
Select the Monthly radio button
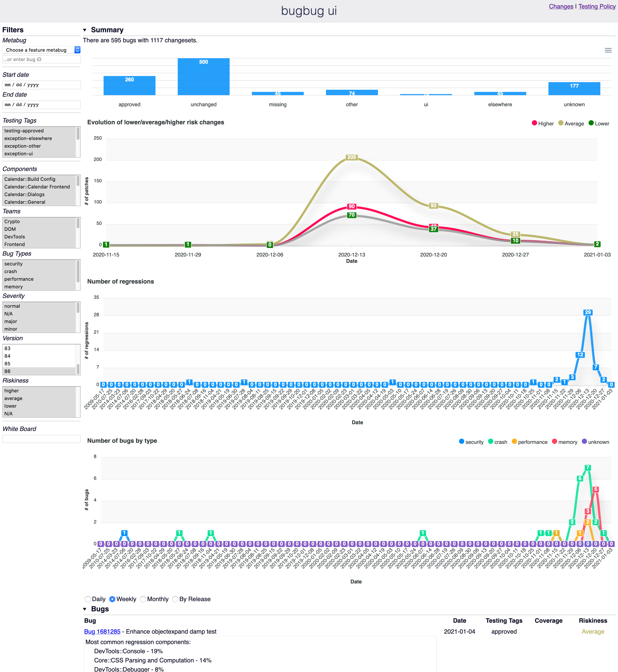tap(143, 599)
